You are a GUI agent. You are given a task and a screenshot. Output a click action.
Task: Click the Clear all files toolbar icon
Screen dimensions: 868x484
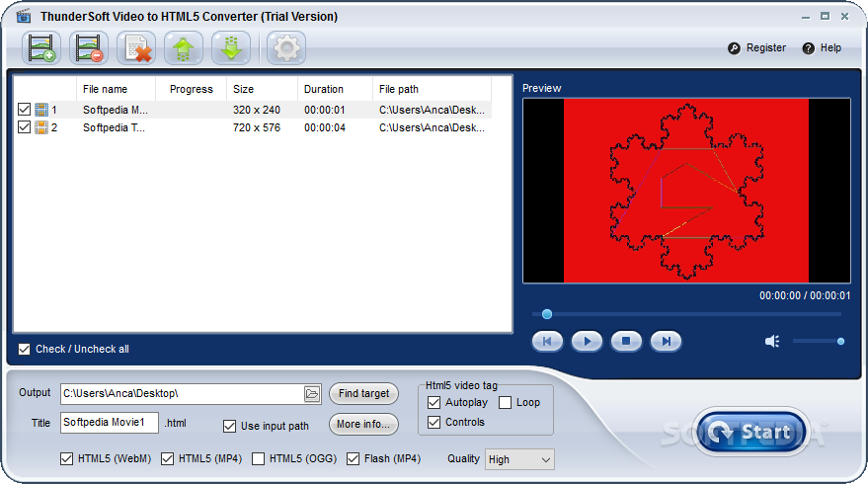136,48
